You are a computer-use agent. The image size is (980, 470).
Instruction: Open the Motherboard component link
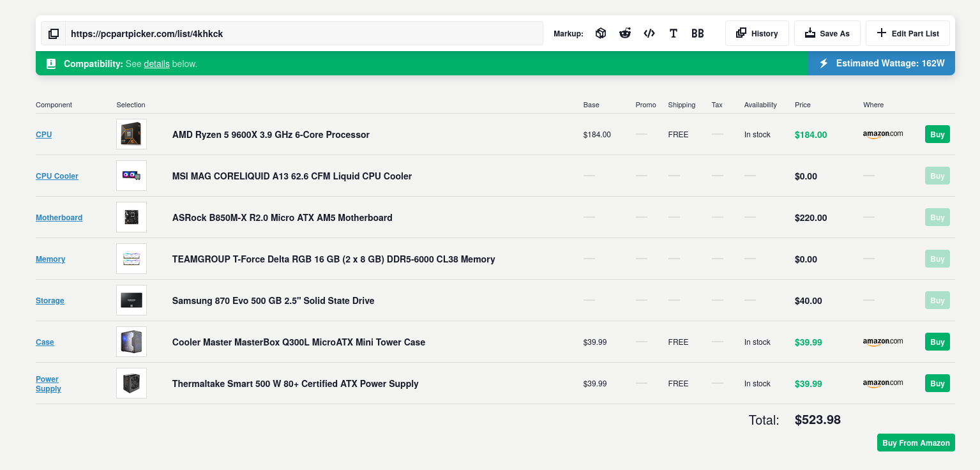pyautogui.click(x=59, y=218)
